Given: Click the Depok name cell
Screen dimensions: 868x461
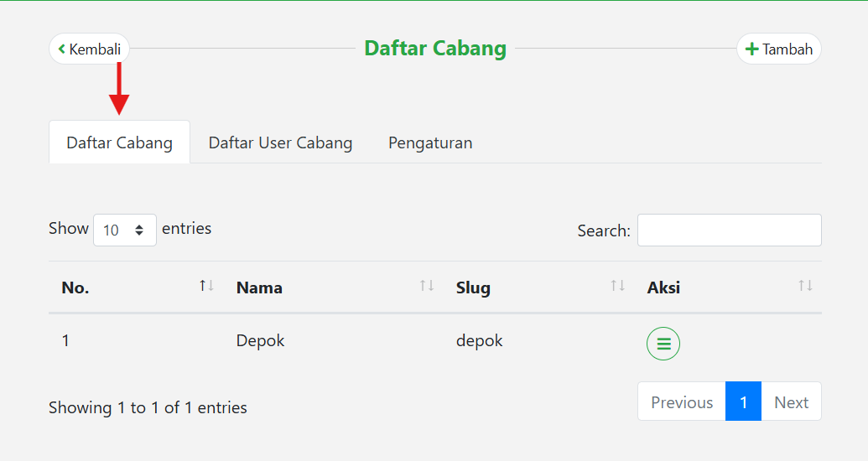Looking at the screenshot, I should coord(260,341).
